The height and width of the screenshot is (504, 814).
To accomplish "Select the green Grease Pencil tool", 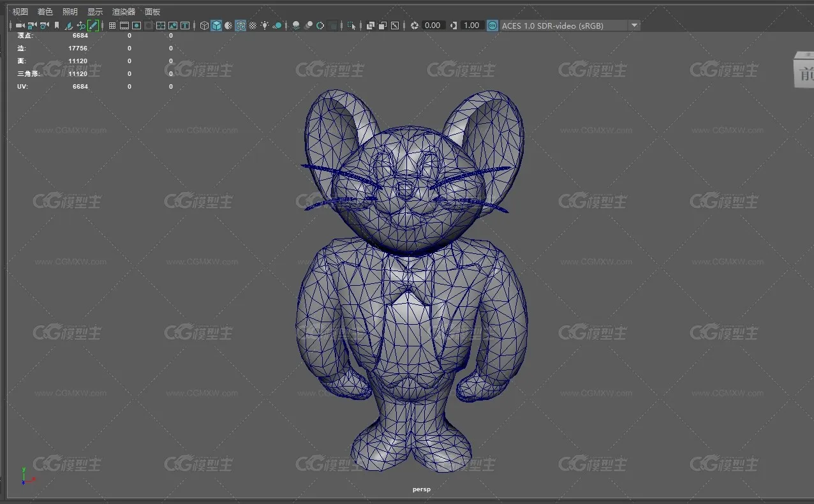I will (x=93, y=26).
